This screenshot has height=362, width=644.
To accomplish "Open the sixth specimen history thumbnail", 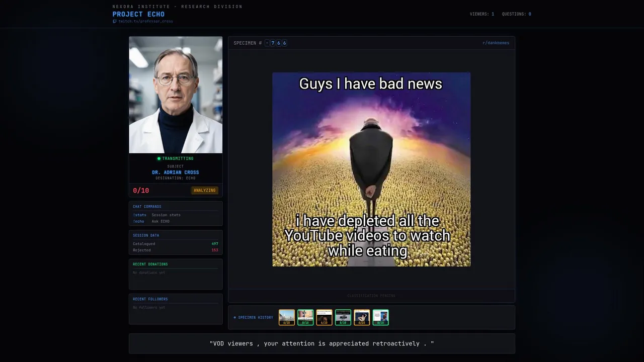I will pos(380,317).
